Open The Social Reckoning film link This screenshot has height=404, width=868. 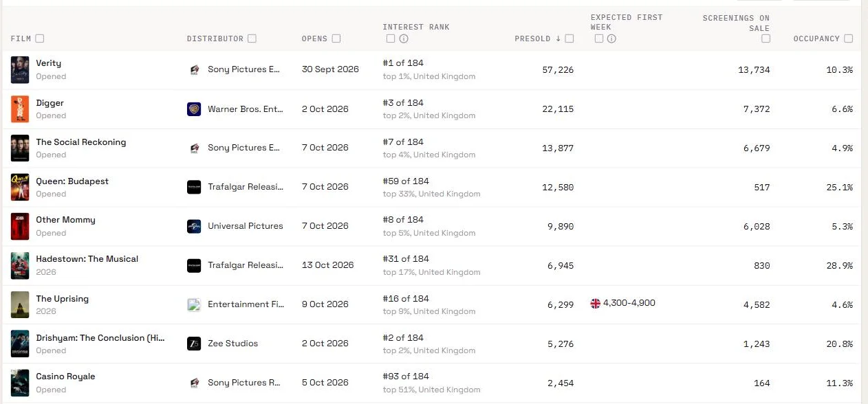(x=81, y=142)
